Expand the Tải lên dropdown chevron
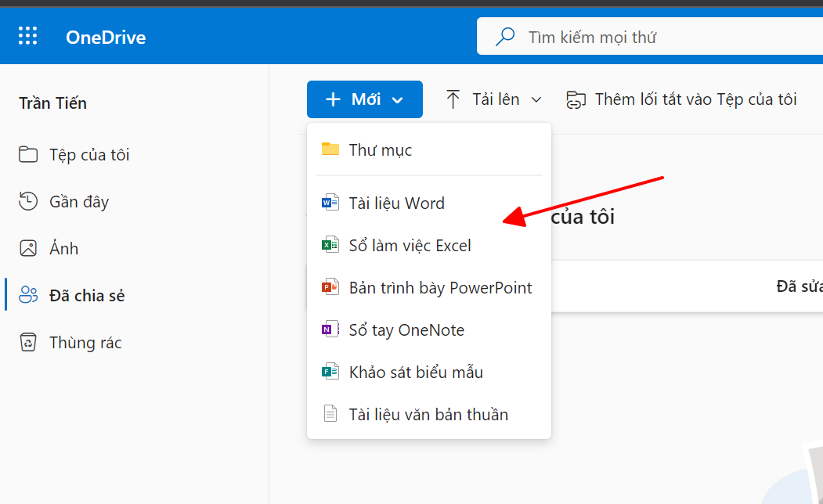This screenshot has width=823, height=504. coord(536,99)
